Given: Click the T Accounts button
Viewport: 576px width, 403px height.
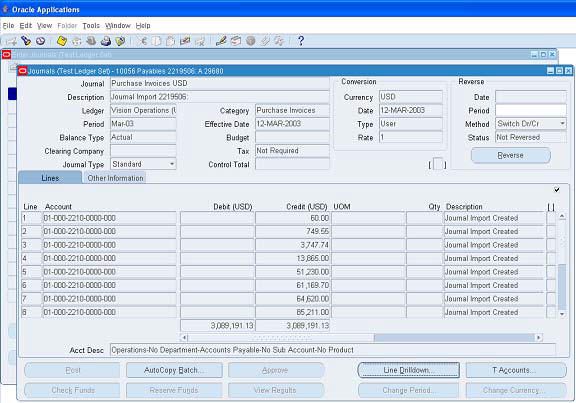Looking at the screenshot, I should coord(516,370).
